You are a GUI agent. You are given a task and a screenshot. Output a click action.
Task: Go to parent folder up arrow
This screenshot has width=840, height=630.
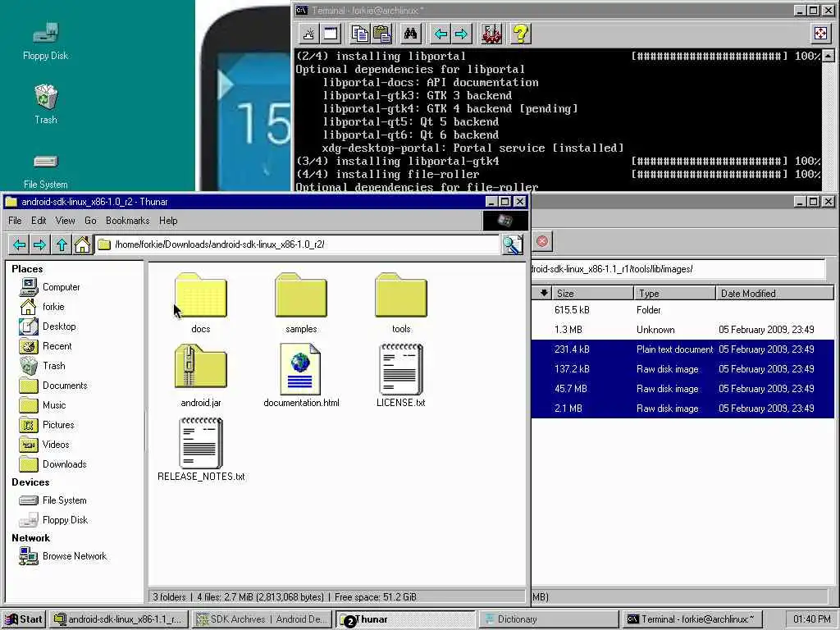[x=62, y=244]
